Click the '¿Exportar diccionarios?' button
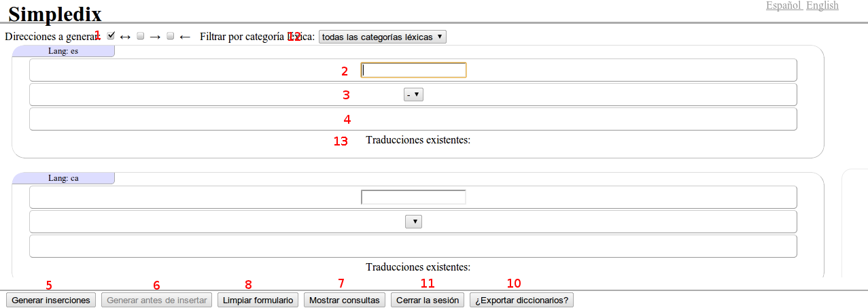 tap(521, 300)
